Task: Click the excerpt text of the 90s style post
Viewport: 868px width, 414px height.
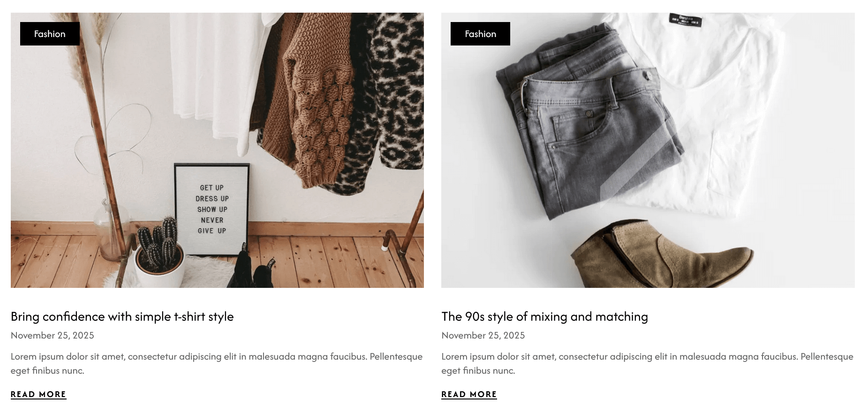Action: [647, 363]
